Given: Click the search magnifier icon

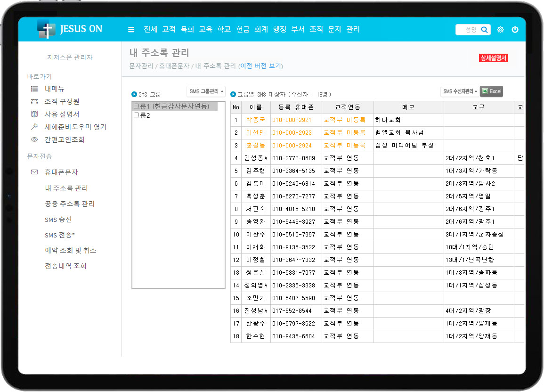Looking at the screenshot, I should [484, 30].
